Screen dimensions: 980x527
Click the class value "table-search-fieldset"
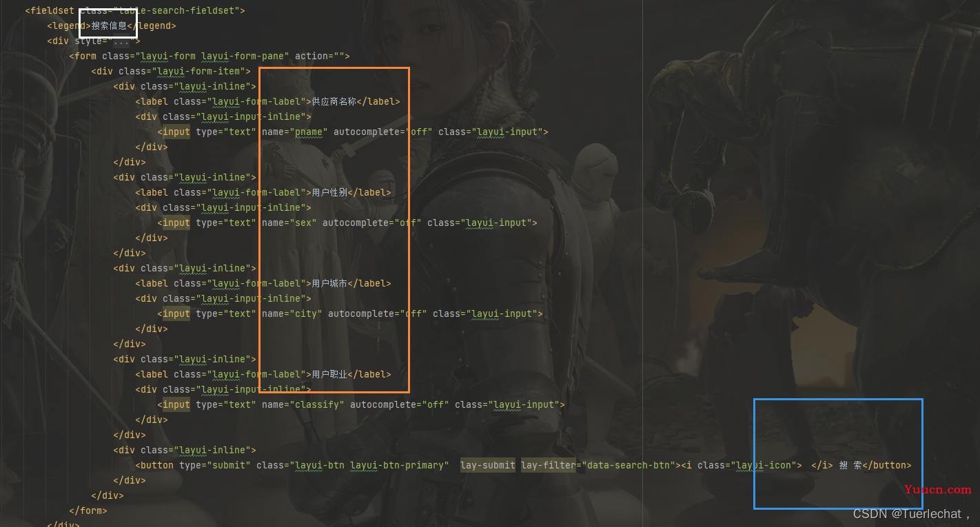coord(178,10)
